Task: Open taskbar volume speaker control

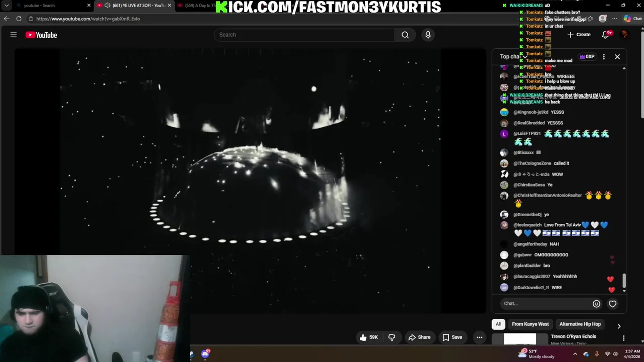Action: (615, 354)
